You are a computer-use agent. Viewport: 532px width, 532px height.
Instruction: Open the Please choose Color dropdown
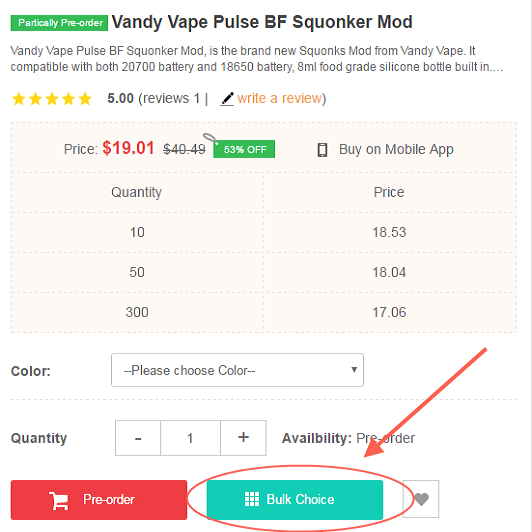tap(237, 370)
